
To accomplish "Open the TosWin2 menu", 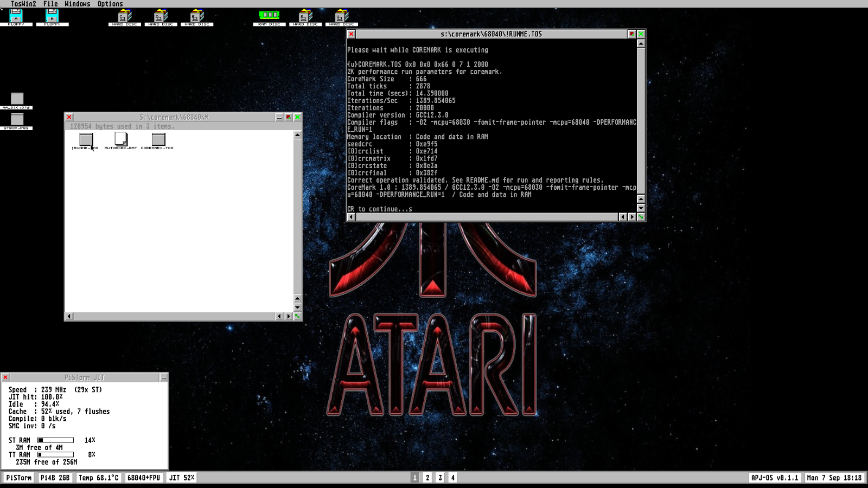I will point(23,4).
